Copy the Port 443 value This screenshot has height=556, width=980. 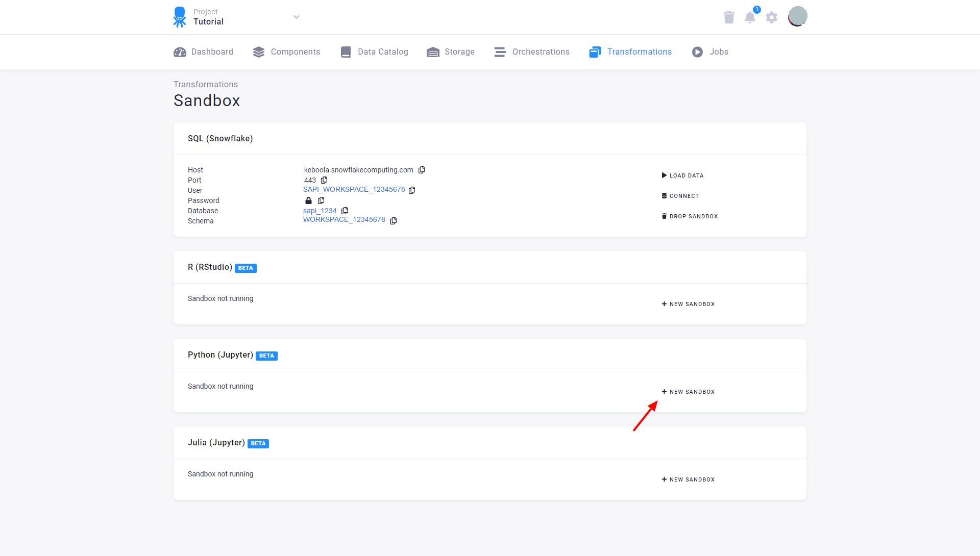click(x=324, y=180)
